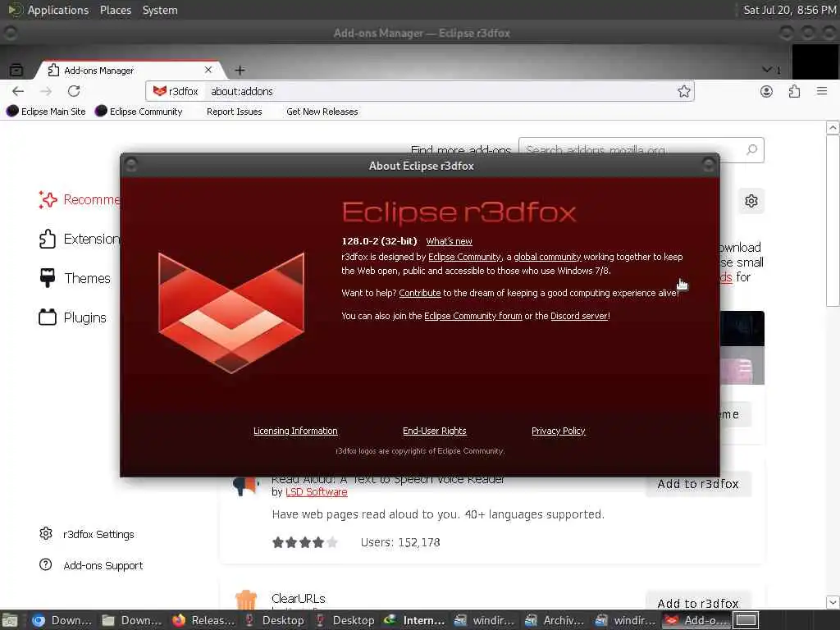The width and height of the screenshot is (840, 630).
Task: Open a new tab with the plus button
Action: [x=240, y=71]
